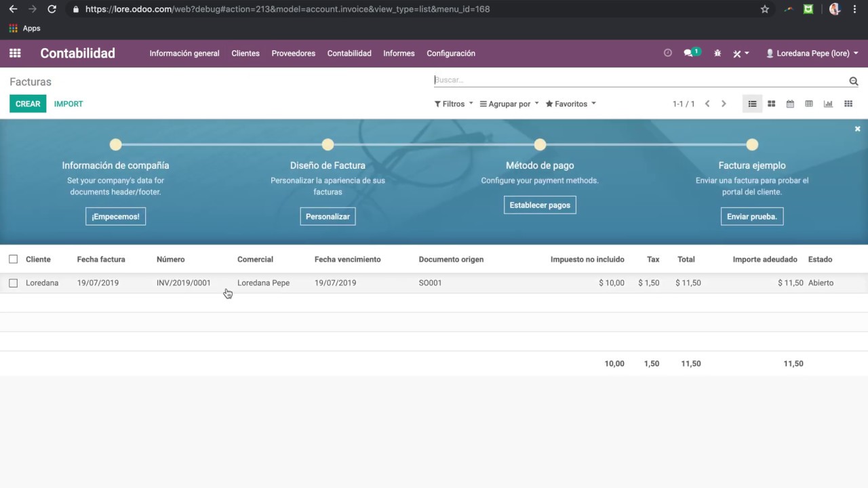868x488 pixels.
Task: Switch to activity grid view
Action: 848,104
